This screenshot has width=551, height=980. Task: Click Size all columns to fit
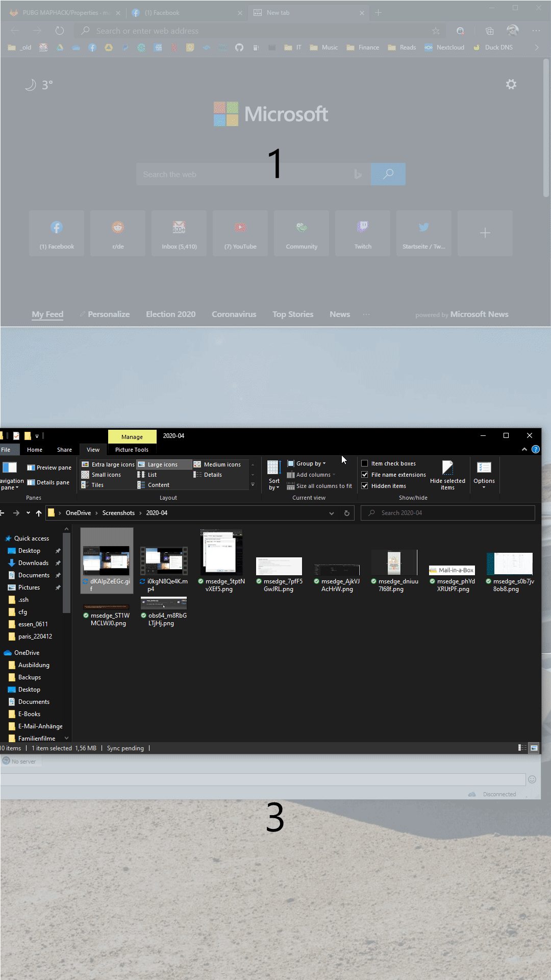pyautogui.click(x=319, y=486)
